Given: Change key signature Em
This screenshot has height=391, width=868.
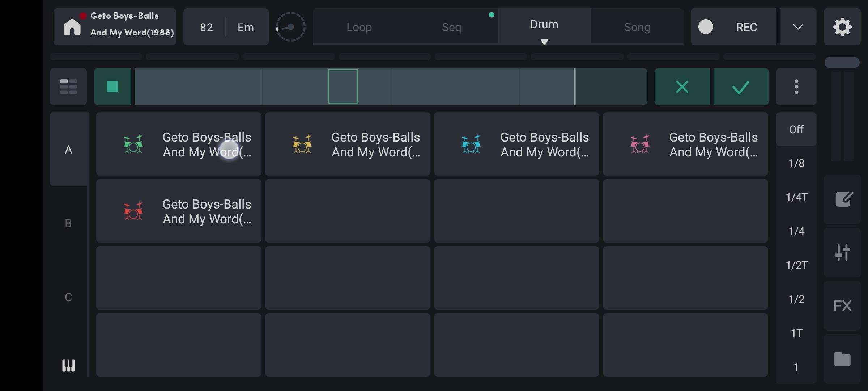Looking at the screenshot, I should click(x=246, y=27).
